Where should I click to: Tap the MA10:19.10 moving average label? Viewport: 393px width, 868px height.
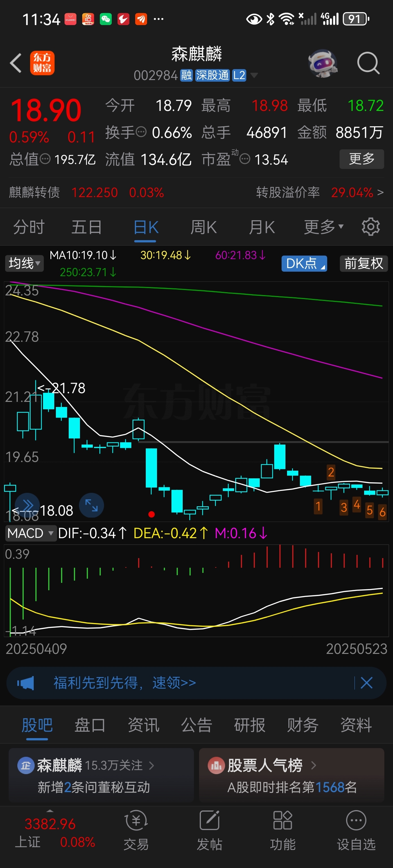point(83,255)
